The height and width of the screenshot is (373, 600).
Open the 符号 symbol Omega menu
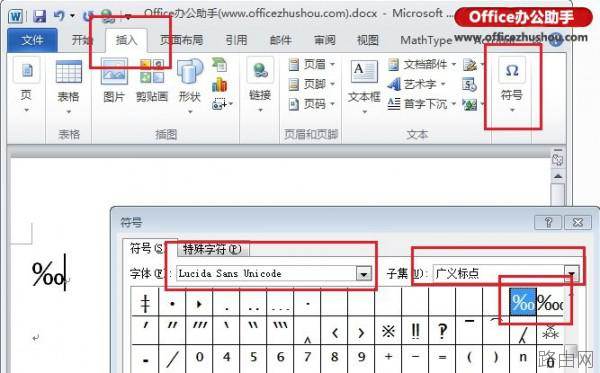(512, 85)
